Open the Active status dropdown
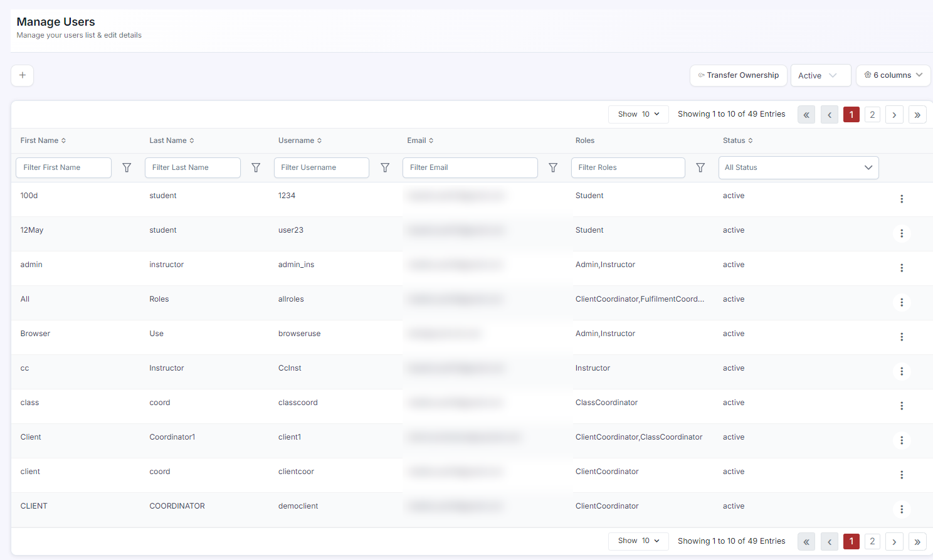 821,75
